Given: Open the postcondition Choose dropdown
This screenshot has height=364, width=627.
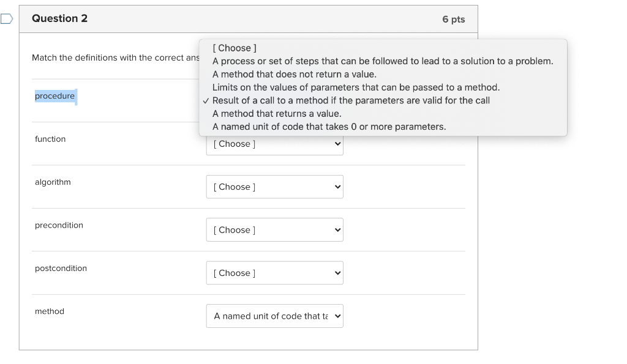Looking at the screenshot, I should 274,273.
